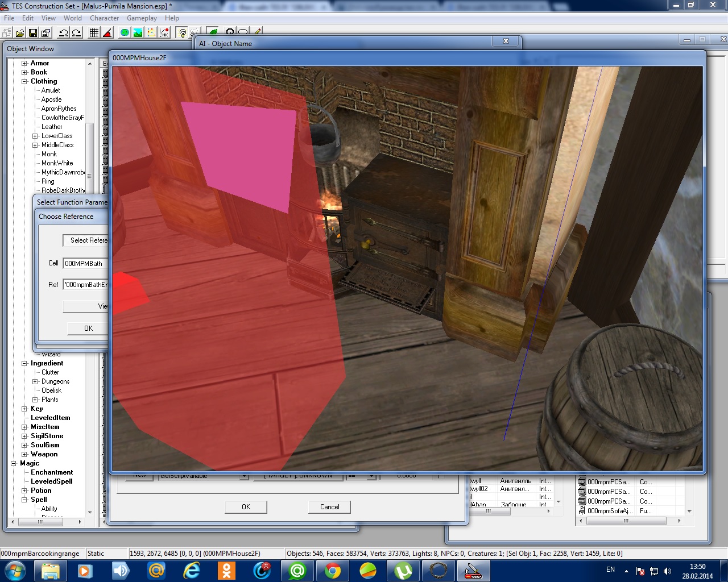Select Landscape Editing toolbar icon
Viewport: 728px width, 582px height.
[x=138, y=32]
